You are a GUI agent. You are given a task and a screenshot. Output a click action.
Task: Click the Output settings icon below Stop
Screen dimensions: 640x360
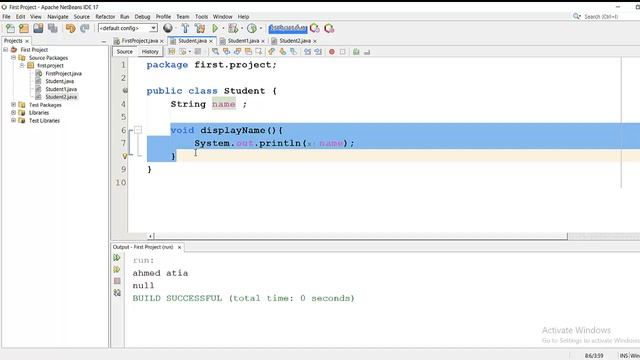(x=117, y=293)
